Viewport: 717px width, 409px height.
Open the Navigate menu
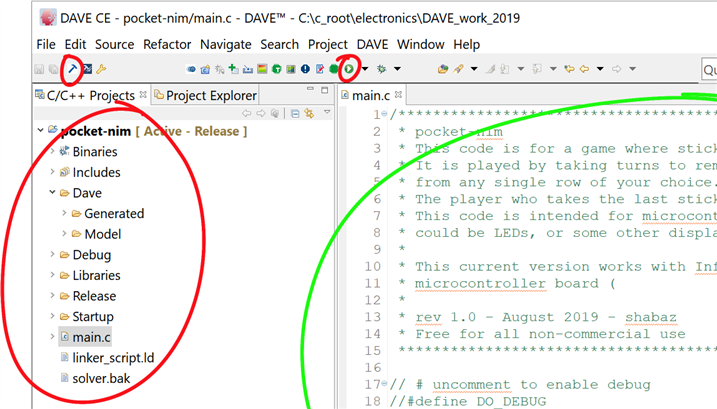(x=225, y=44)
